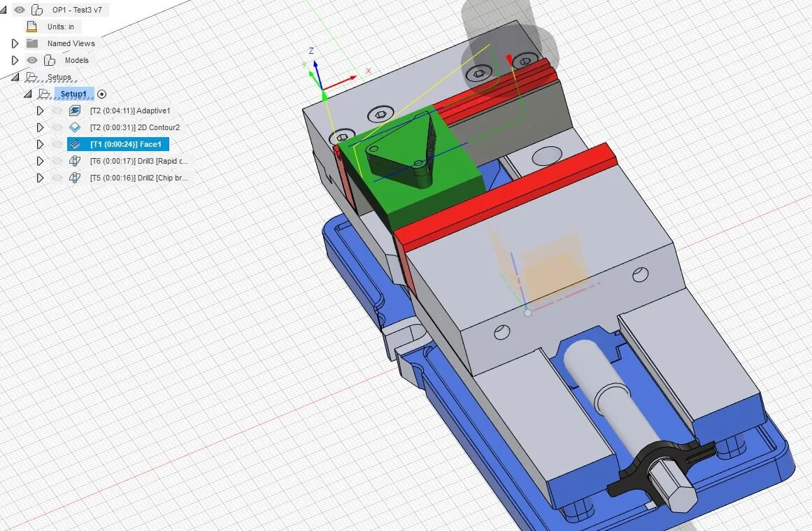Screen dimensions: 812x531
Task: Select the 'Models' label
Action: [x=77, y=60]
